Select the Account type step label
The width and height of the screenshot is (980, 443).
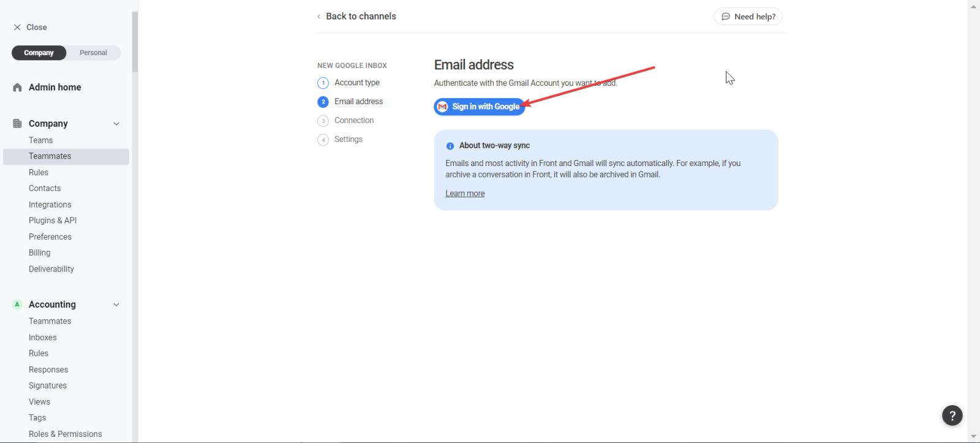357,83
